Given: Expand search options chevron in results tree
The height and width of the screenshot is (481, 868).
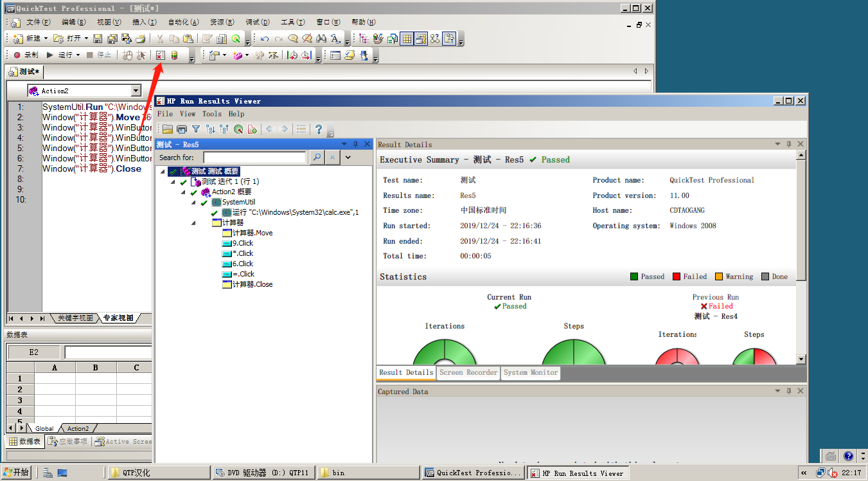Looking at the screenshot, I should click(348, 157).
